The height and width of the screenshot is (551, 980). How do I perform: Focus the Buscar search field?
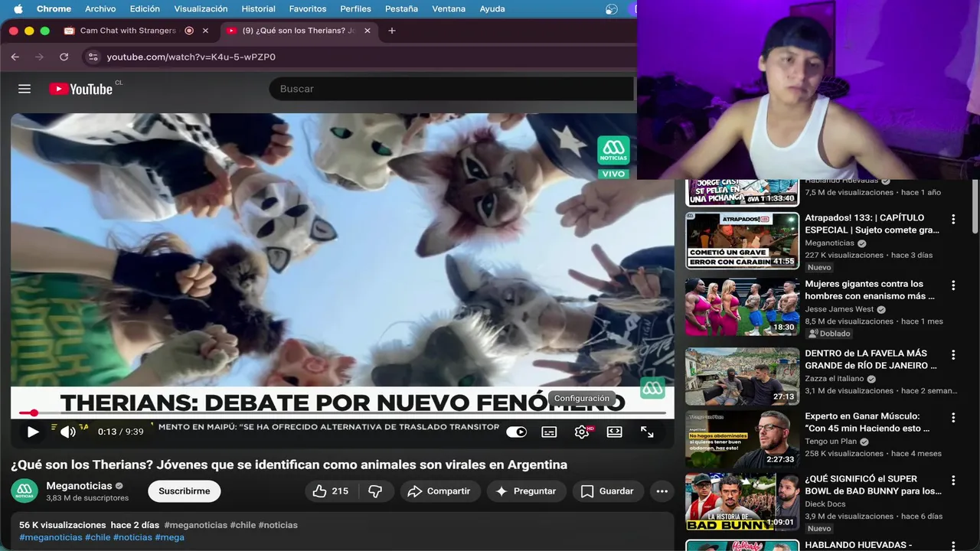pyautogui.click(x=452, y=89)
